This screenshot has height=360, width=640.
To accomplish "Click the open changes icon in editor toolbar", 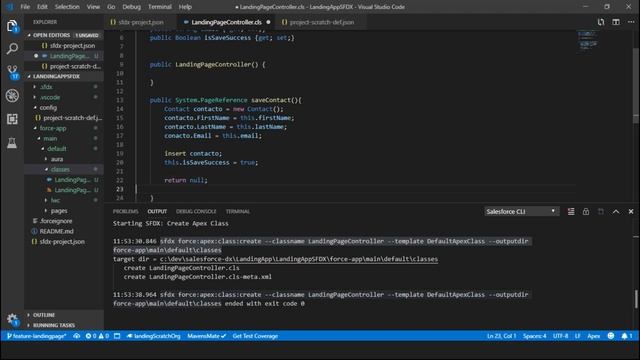I will pyautogui.click(x=601, y=22).
